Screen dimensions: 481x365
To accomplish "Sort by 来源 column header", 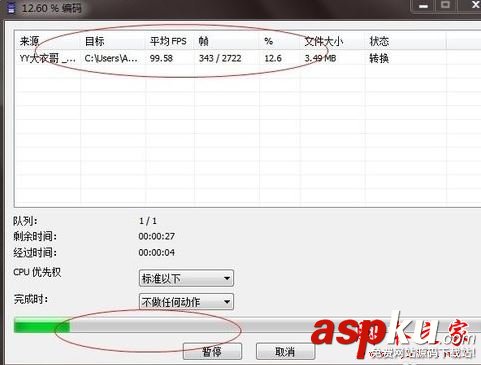I will click(x=48, y=41).
